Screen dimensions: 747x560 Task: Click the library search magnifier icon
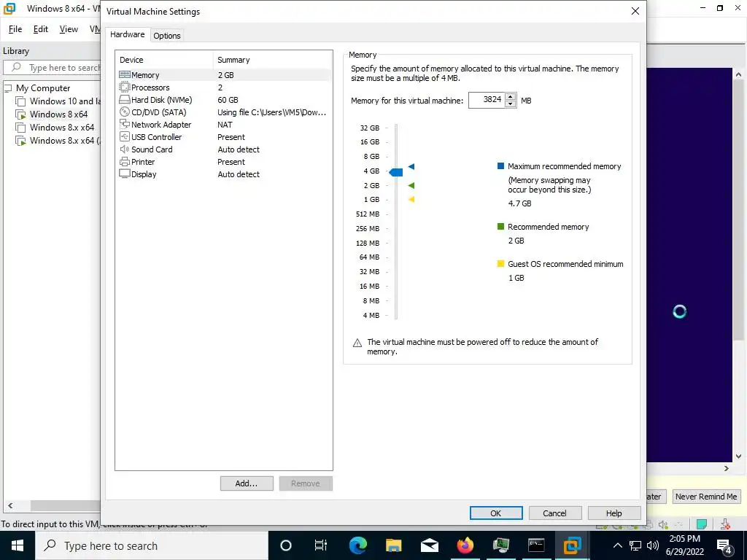click(16, 67)
